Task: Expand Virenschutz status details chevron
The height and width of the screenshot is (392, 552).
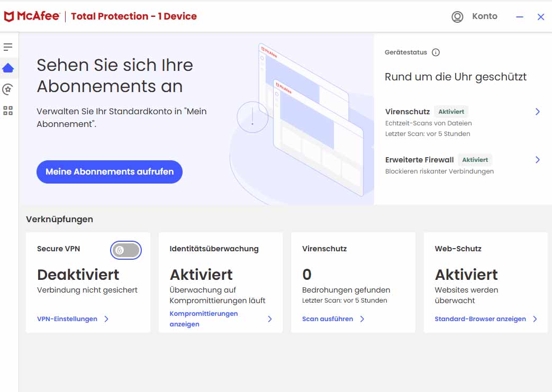Action: [x=537, y=112]
